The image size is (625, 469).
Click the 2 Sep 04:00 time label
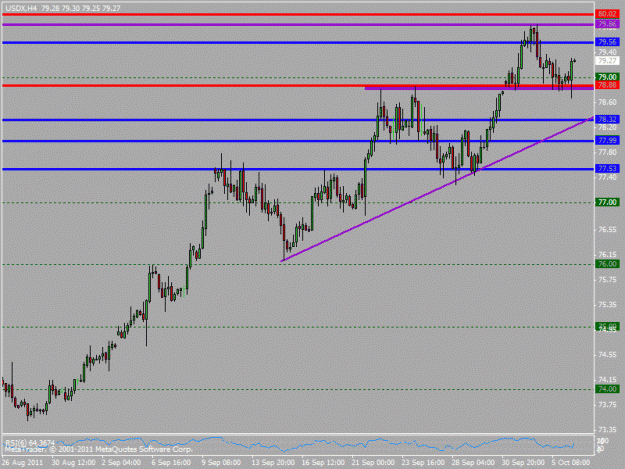(x=121, y=463)
